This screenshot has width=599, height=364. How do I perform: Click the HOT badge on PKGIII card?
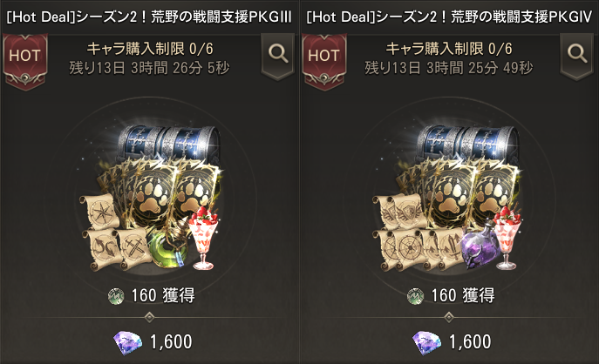click(x=25, y=61)
